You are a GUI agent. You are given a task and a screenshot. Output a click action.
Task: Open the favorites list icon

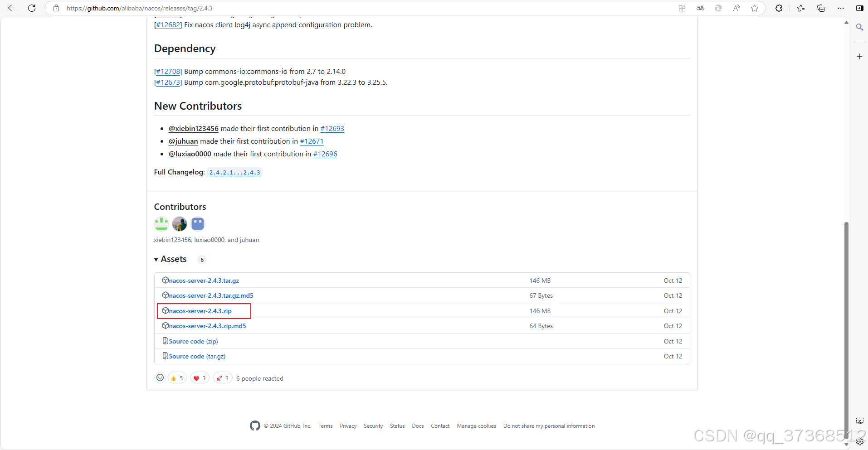pos(801,8)
